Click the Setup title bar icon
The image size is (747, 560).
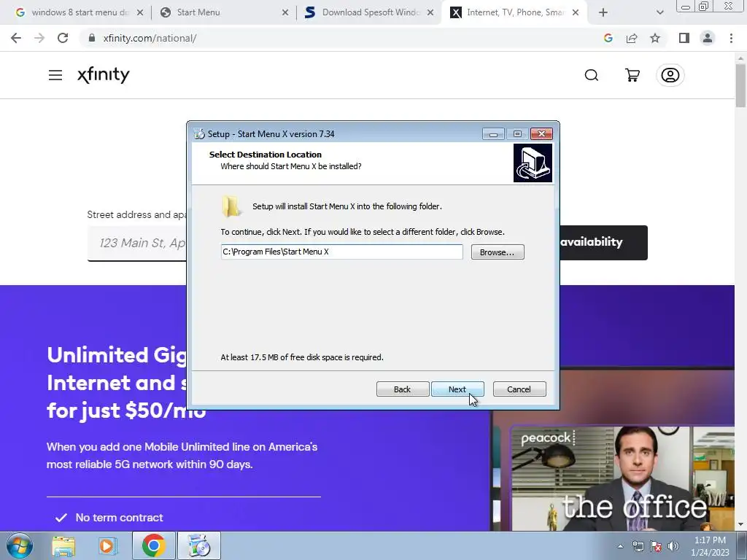[199, 134]
